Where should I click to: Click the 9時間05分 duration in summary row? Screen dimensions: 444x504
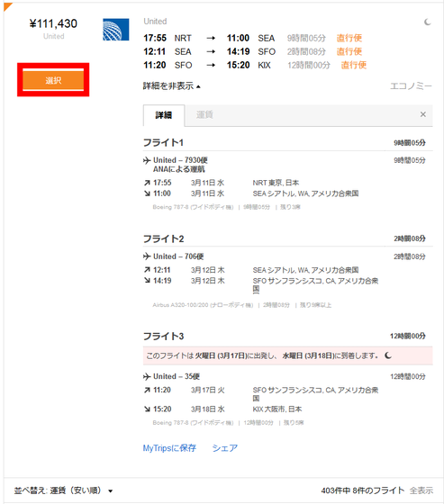click(306, 38)
